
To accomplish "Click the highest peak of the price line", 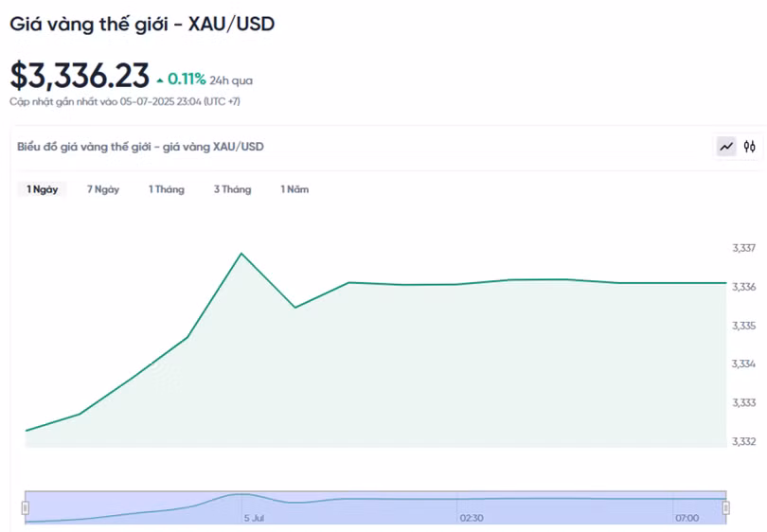I will (241, 254).
